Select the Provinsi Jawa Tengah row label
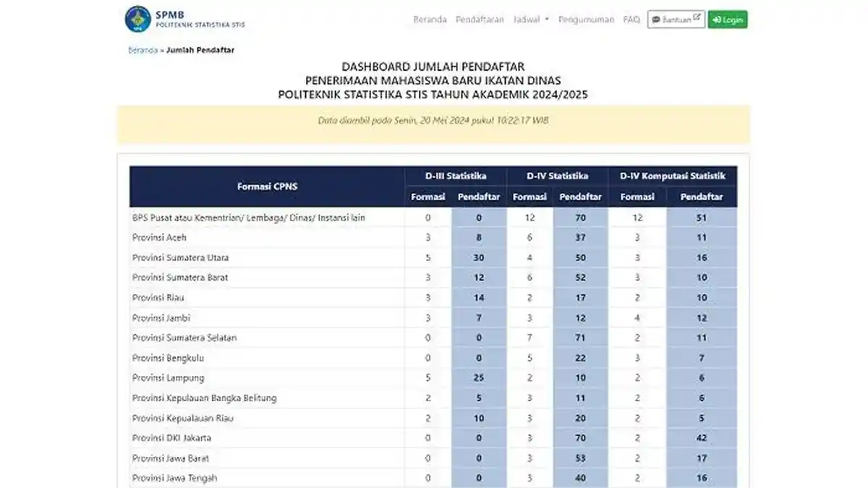Viewport: 868px width, 488px height. pyautogui.click(x=174, y=478)
